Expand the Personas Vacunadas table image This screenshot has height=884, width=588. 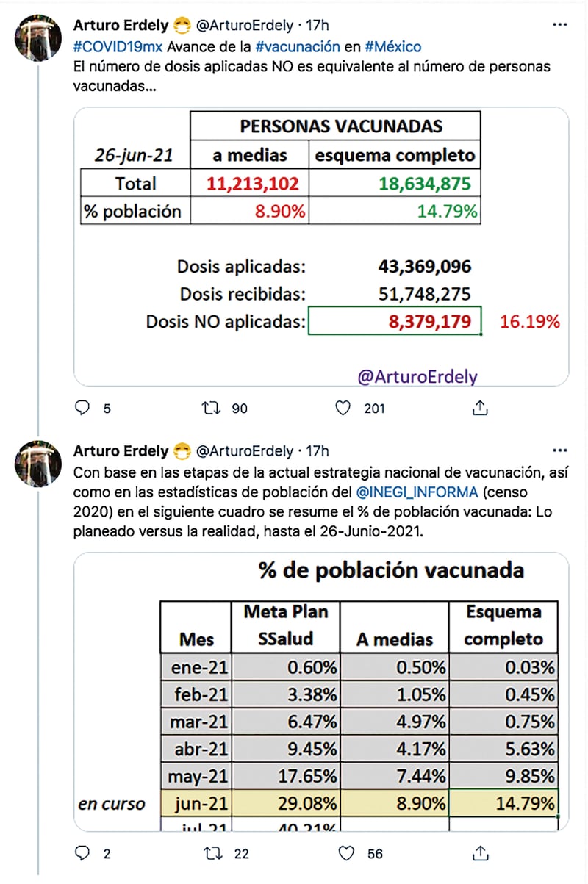pos(321,246)
